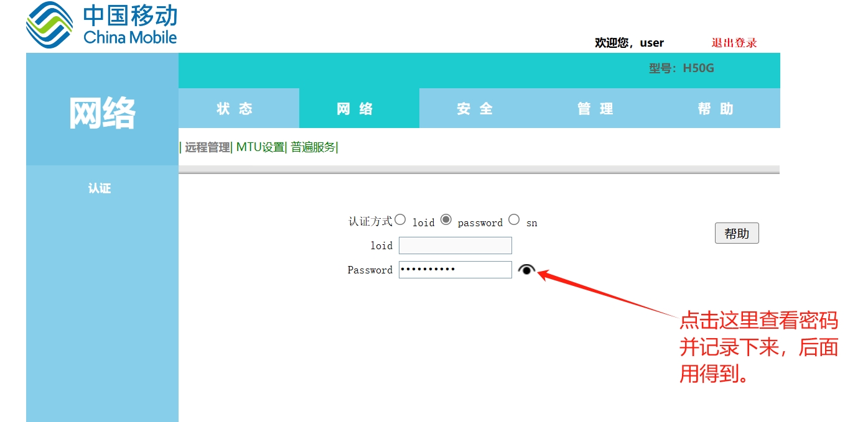The width and height of the screenshot is (868, 422).
Task: Click the large 网络 sidebar heading
Action: 102,113
